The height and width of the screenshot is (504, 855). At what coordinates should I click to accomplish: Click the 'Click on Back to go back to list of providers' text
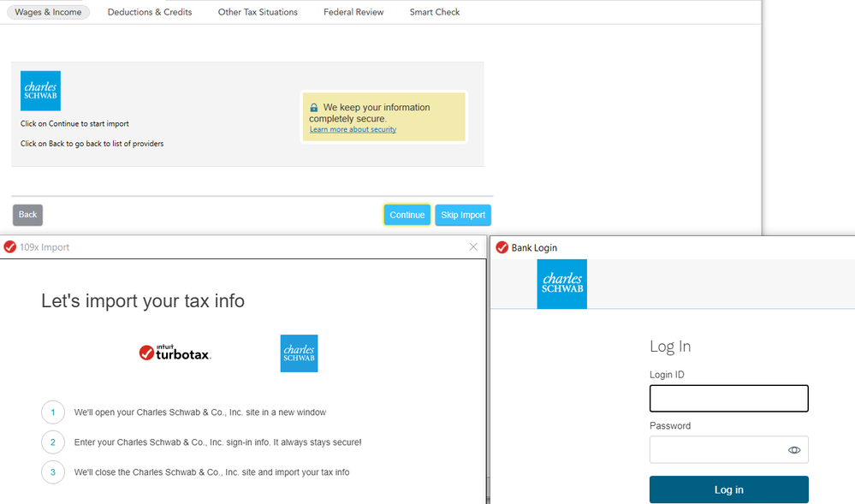92,144
